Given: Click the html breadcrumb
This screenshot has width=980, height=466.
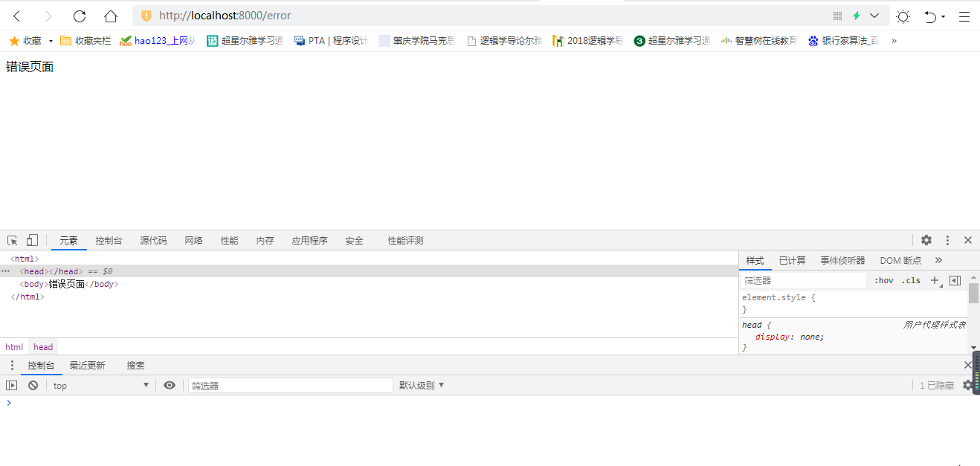Looking at the screenshot, I should point(14,347).
